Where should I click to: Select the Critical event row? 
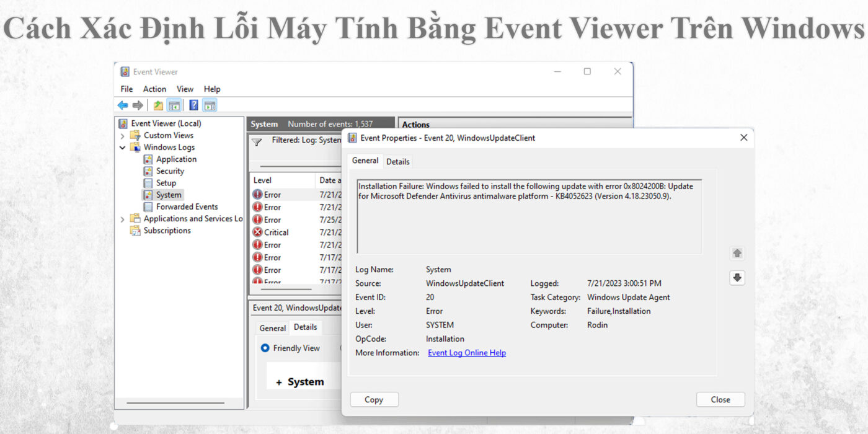pyautogui.click(x=296, y=232)
